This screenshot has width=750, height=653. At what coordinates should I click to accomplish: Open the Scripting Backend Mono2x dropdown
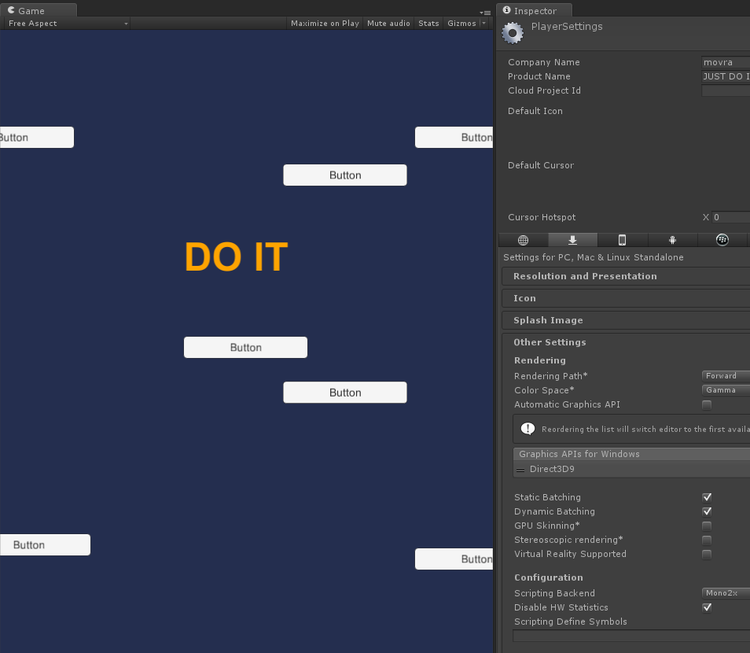[726, 593]
